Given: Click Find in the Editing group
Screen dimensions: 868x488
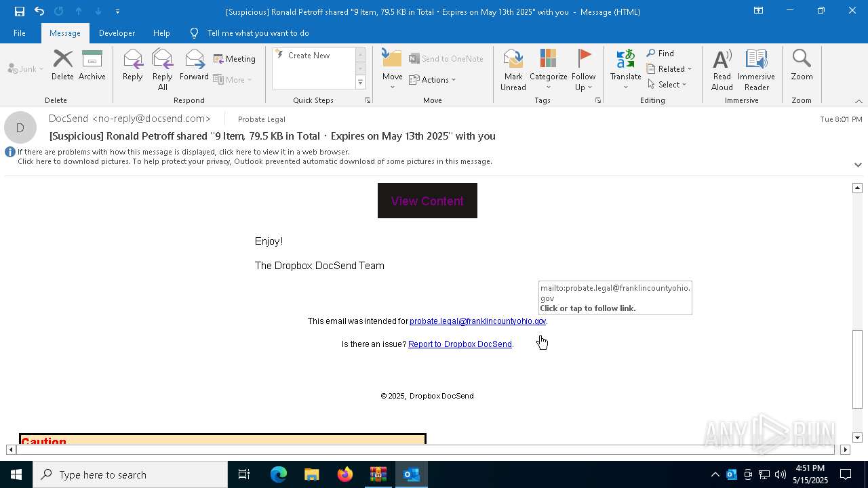Looking at the screenshot, I should (660, 54).
